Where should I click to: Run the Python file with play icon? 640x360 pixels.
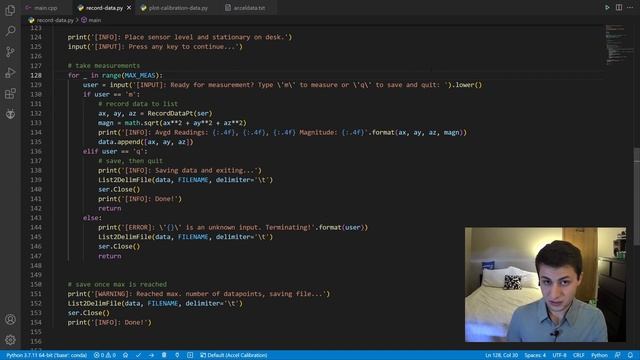(607, 7)
